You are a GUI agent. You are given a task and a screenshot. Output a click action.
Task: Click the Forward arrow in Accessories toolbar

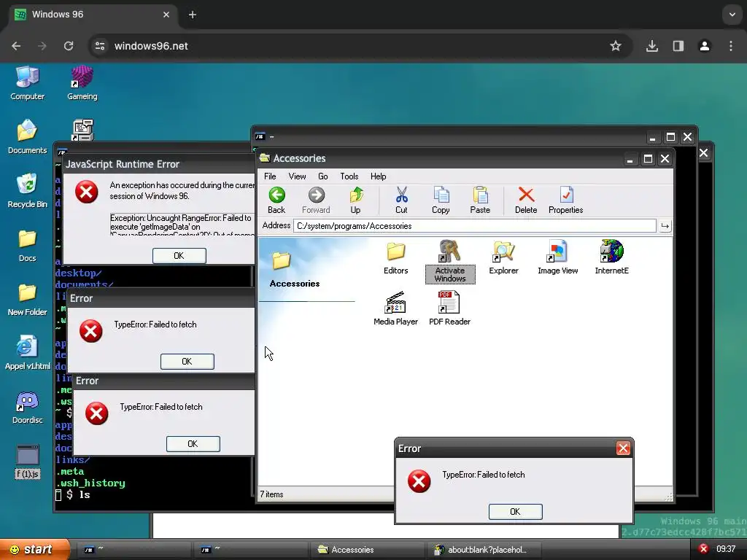(x=316, y=201)
